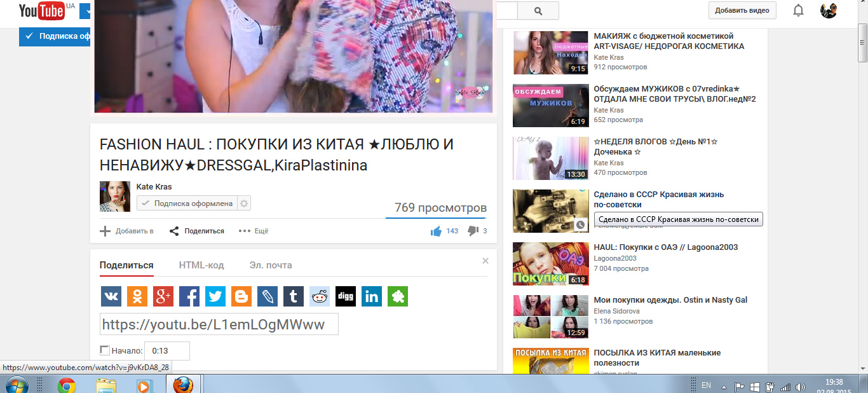The width and height of the screenshot is (868, 393).
Task: Share the video on Google+
Action: [x=163, y=296]
